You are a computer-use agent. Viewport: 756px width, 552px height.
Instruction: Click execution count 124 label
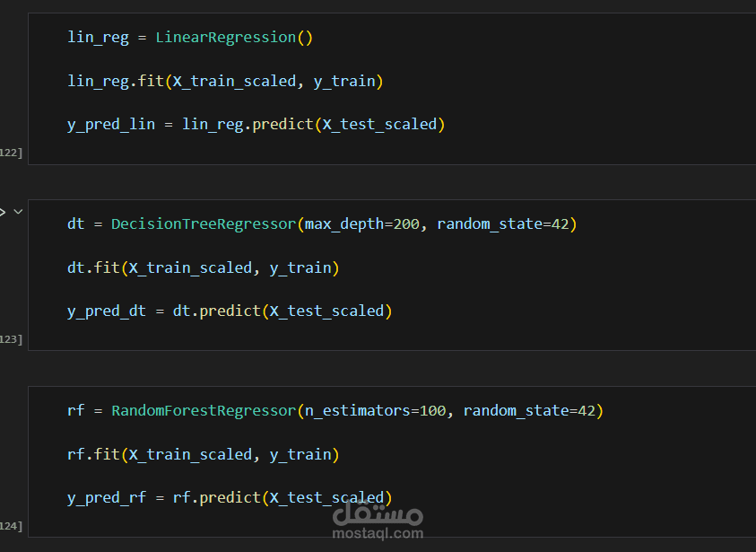(11, 526)
